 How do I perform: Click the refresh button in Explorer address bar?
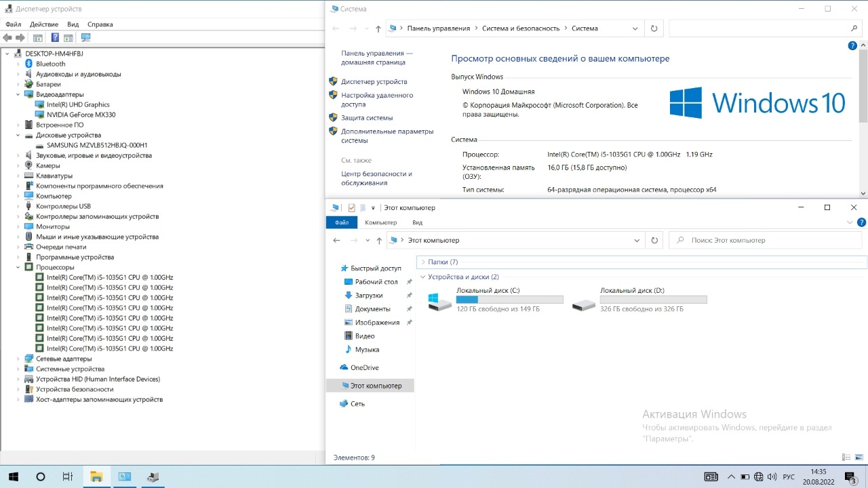pos(654,240)
